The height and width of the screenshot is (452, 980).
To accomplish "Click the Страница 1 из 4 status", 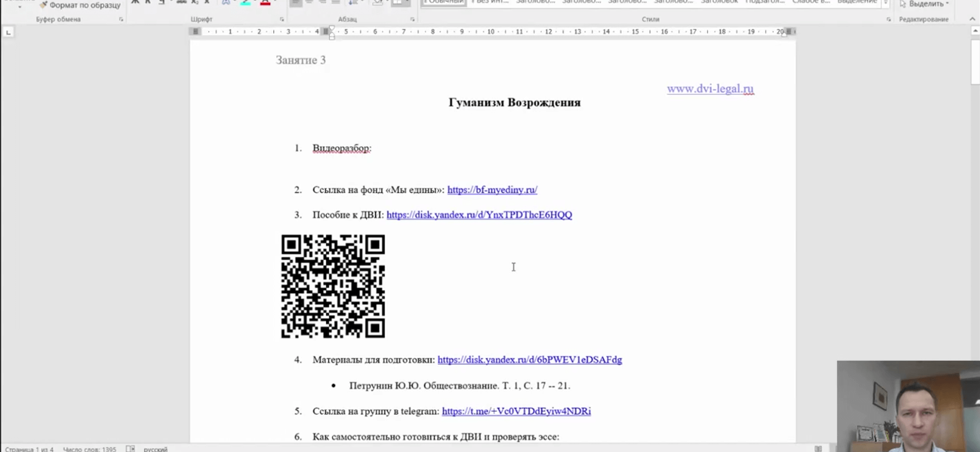I will pyautogui.click(x=29, y=449).
